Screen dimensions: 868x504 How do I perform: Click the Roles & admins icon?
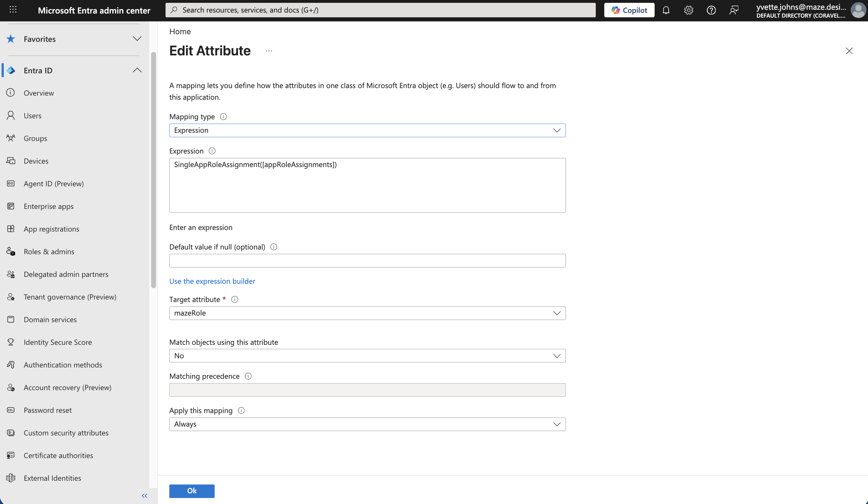[x=11, y=251]
